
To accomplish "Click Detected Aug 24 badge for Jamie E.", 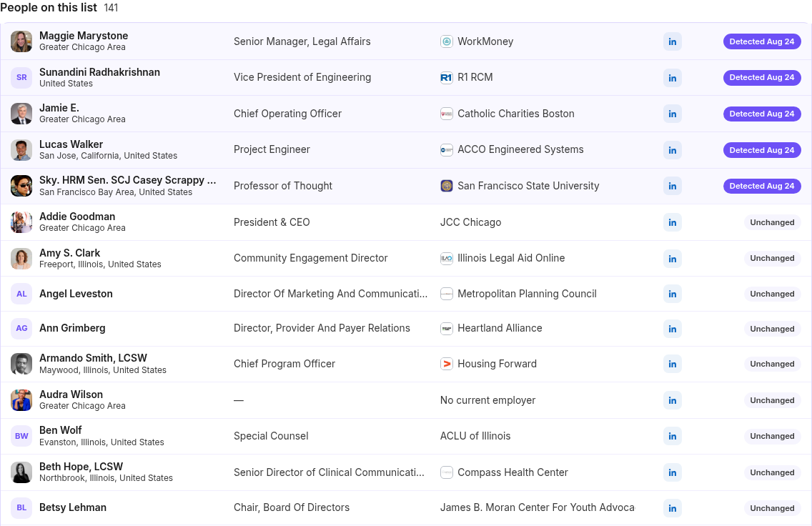I will (x=762, y=114).
